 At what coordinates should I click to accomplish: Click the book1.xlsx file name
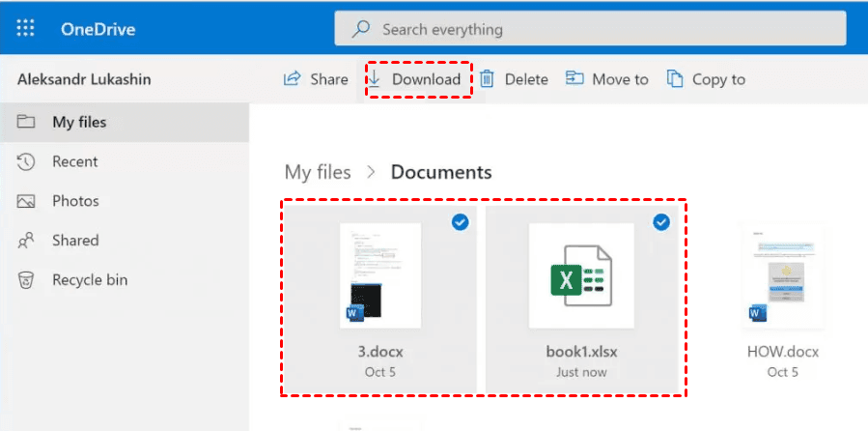[x=581, y=352]
